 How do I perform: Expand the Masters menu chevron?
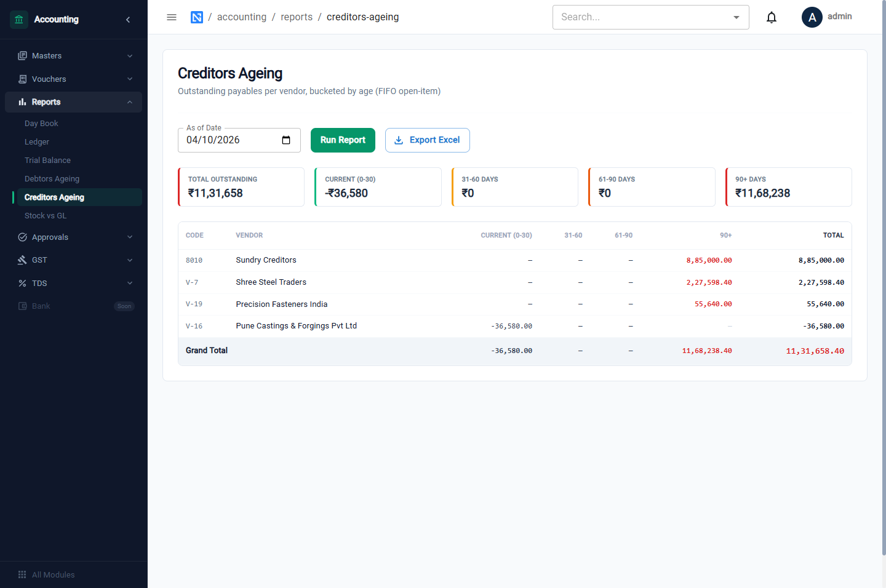click(130, 56)
